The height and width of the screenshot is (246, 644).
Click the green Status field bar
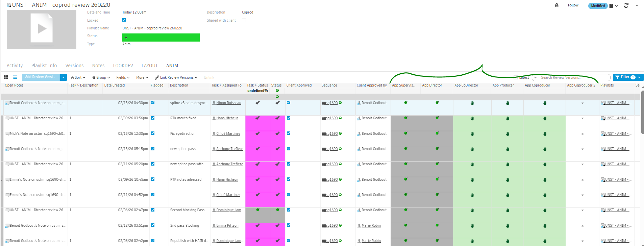(x=161, y=38)
